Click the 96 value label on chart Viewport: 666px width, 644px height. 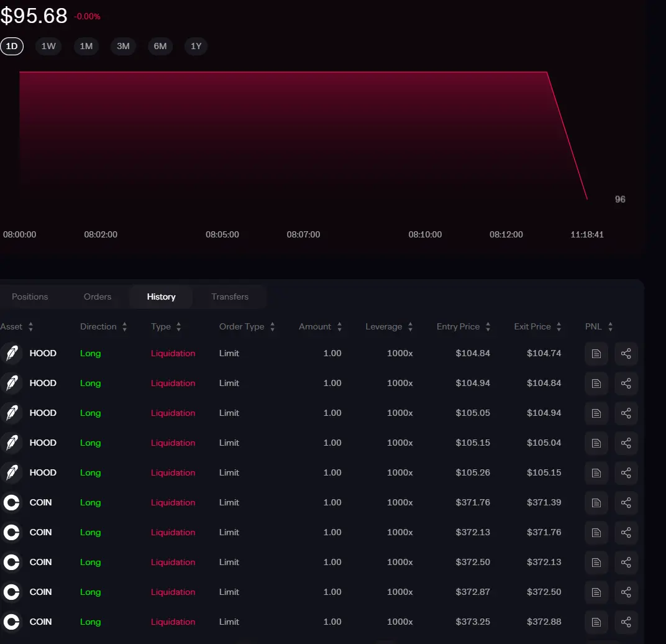click(x=620, y=200)
